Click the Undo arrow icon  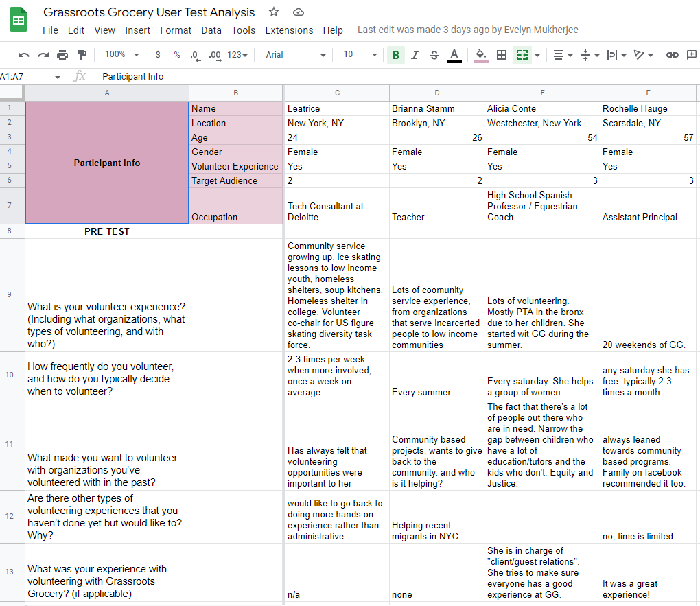(23, 55)
